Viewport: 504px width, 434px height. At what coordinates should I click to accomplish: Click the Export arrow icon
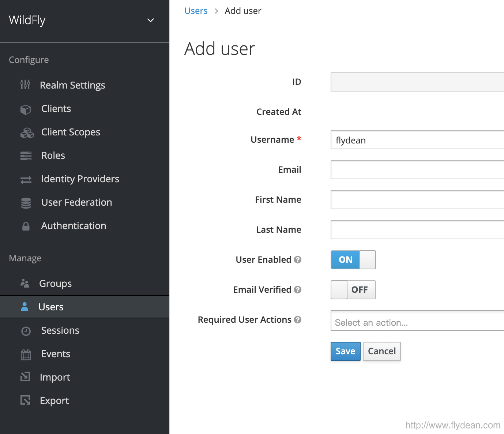25,400
